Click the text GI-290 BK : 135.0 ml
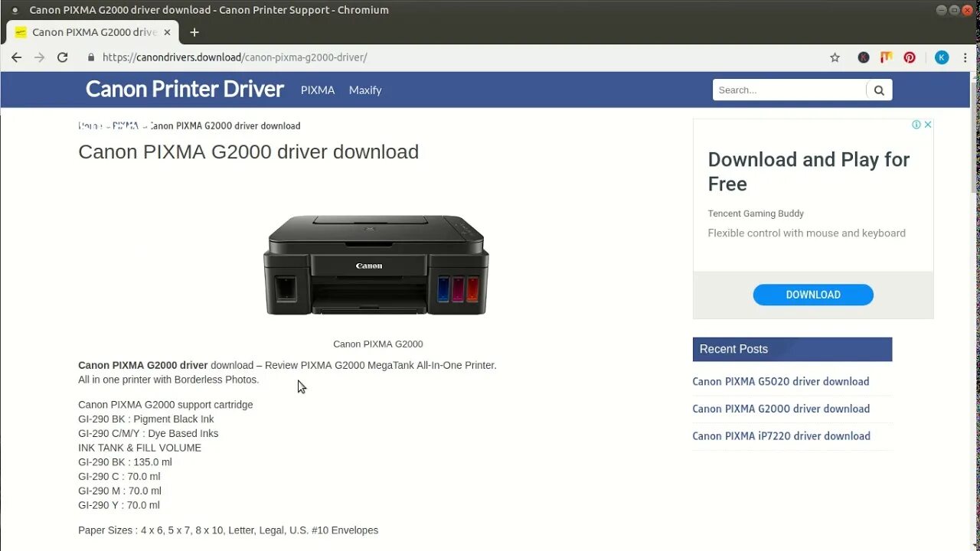This screenshot has height=551, width=980. (125, 462)
